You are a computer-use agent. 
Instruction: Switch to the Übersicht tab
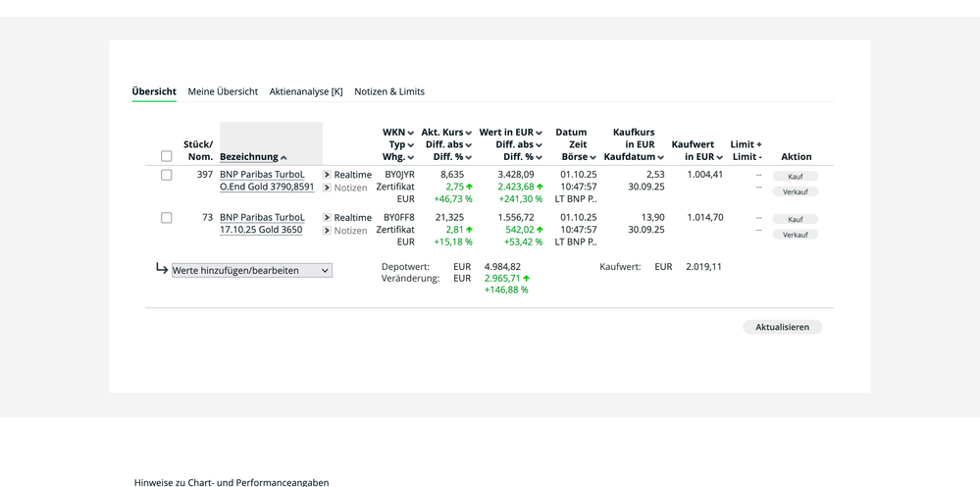[154, 91]
